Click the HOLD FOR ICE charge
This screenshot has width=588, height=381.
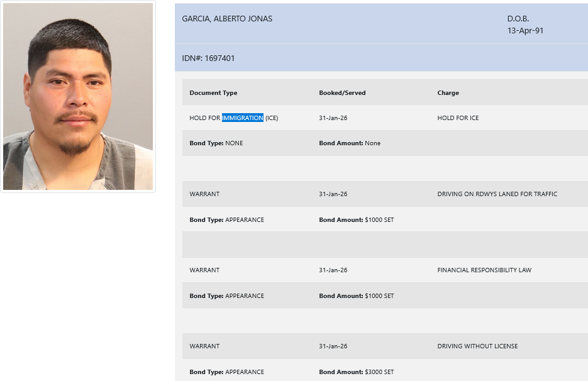point(458,118)
